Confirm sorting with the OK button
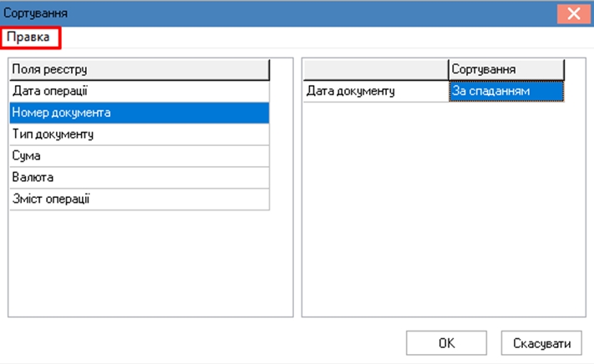This screenshot has width=594, height=364. pos(446,343)
